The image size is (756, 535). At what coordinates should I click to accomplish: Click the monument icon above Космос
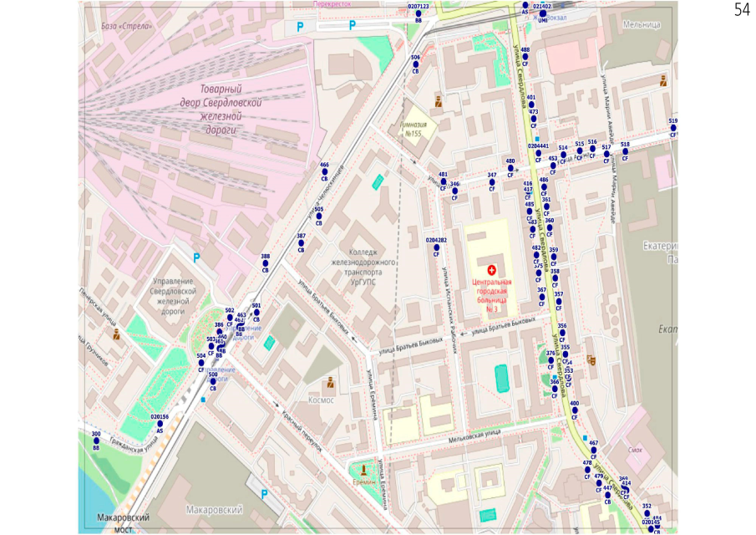point(330,384)
